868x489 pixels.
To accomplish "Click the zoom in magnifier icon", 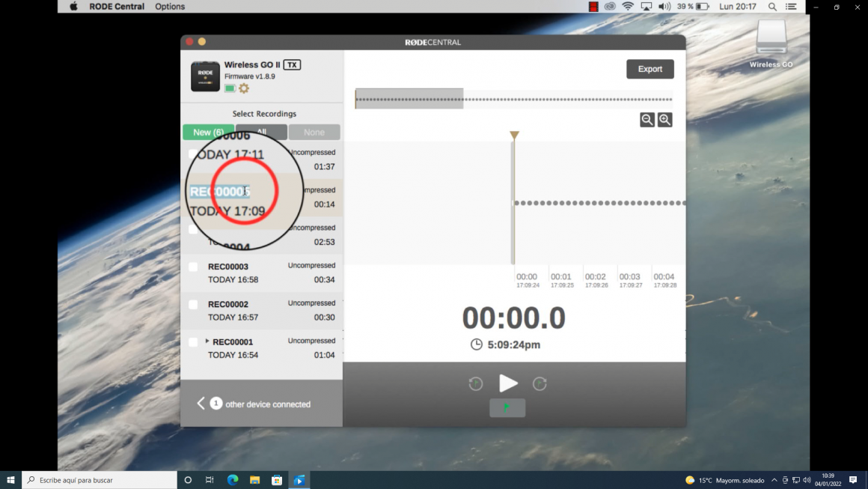I will [664, 120].
